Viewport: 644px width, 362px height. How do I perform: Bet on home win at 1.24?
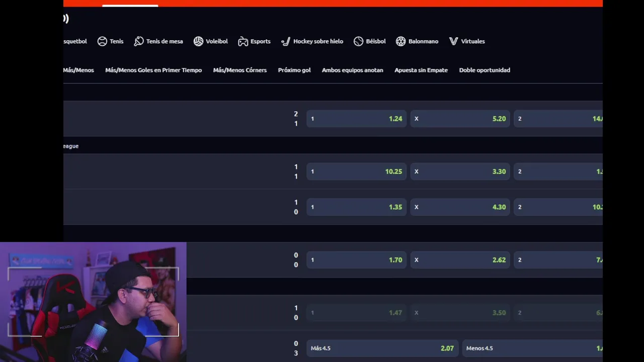point(356,119)
